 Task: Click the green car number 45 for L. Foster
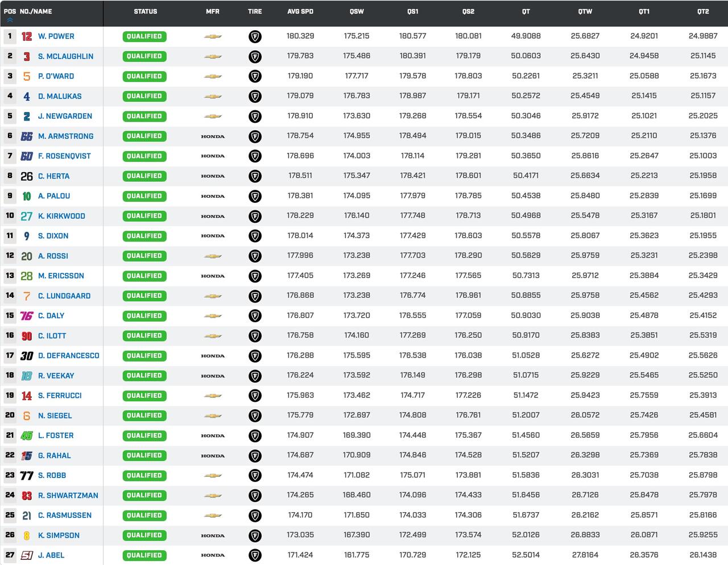[27, 436]
